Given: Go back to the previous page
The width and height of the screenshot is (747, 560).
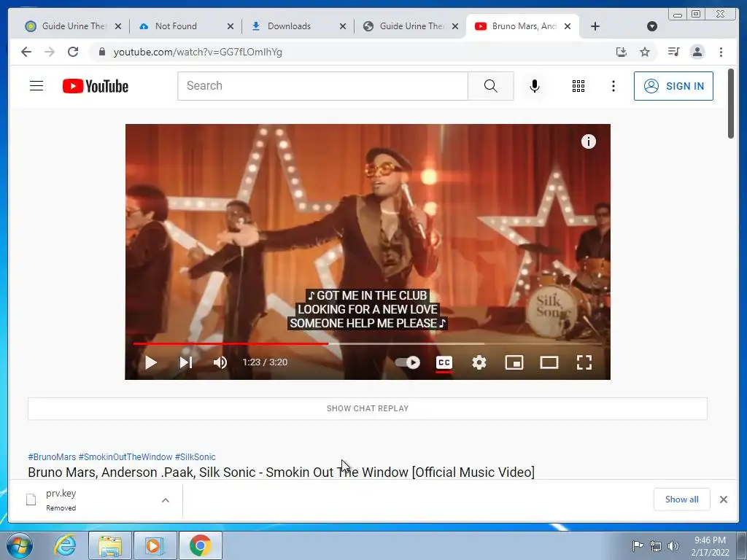Looking at the screenshot, I should pos(26,52).
